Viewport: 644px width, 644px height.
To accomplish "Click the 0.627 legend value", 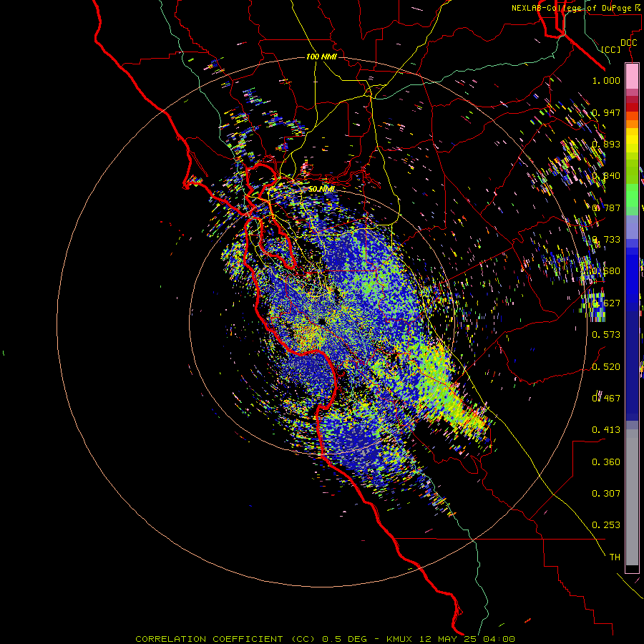I will point(606,303).
